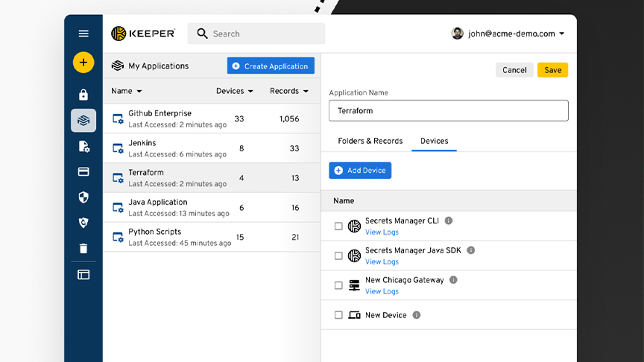The image size is (644, 362).
Task: Click info icon next to Secrets Manager CLI
Action: pyautogui.click(x=449, y=220)
